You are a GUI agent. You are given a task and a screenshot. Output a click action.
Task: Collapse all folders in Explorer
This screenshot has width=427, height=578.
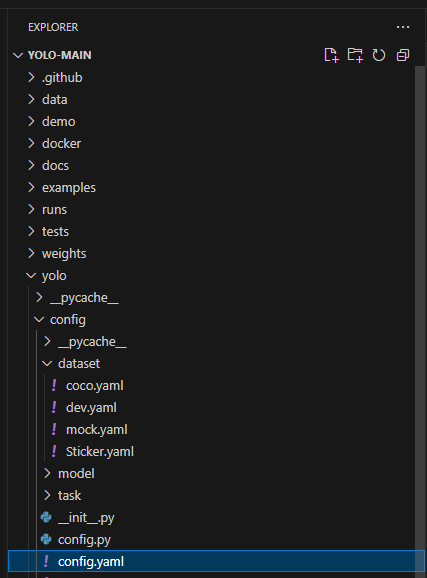coord(403,55)
